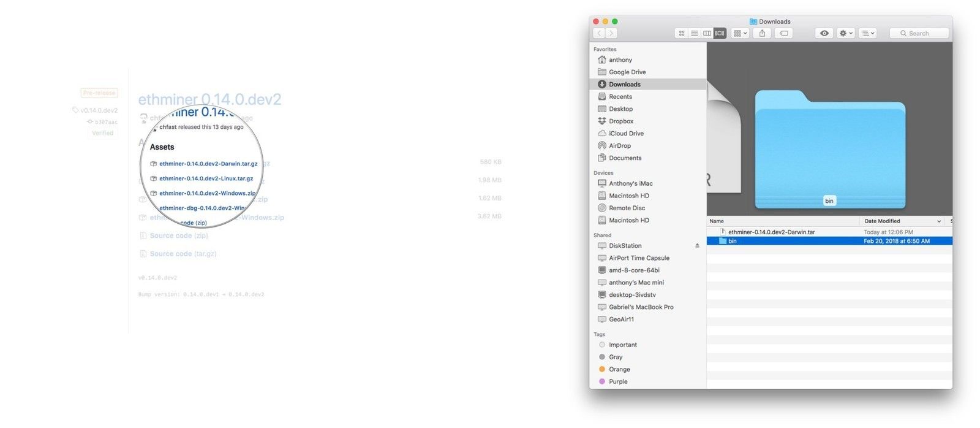Screen dimensions: 980x428
Task: Toggle Cover Flow view button
Action: click(x=720, y=33)
